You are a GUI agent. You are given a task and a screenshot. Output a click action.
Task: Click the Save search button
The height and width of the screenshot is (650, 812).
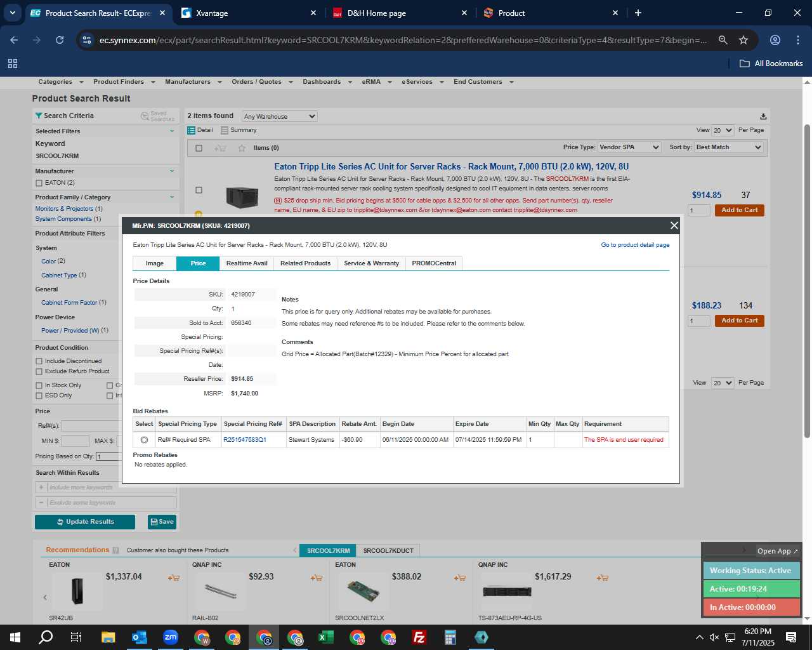coord(162,522)
